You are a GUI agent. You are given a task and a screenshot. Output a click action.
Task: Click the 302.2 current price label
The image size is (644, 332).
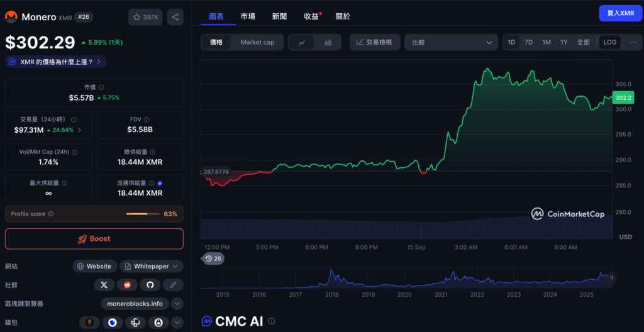coord(623,98)
